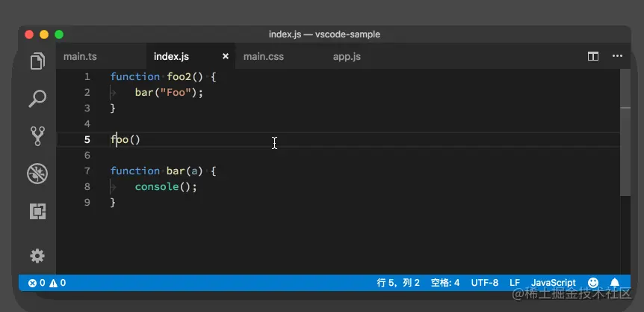644x312 pixels.
Task: Click line number 2 in gutter
Action: pyautogui.click(x=87, y=93)
